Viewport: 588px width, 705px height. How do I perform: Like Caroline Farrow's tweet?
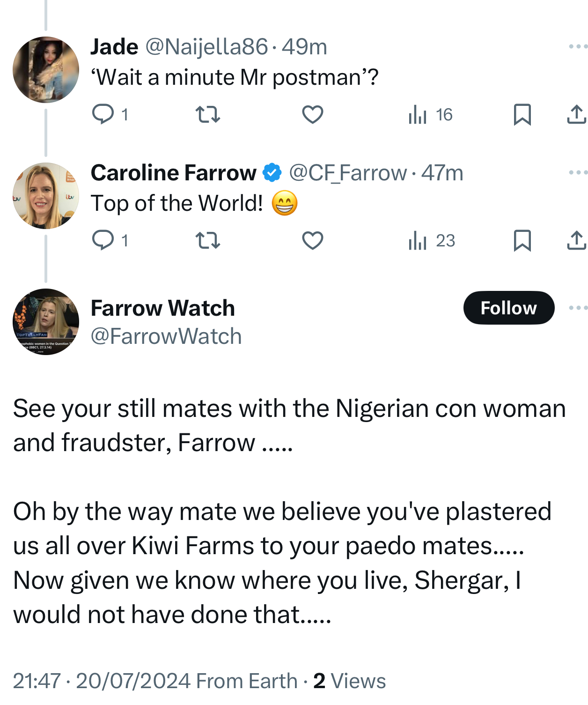coord(312,240)
